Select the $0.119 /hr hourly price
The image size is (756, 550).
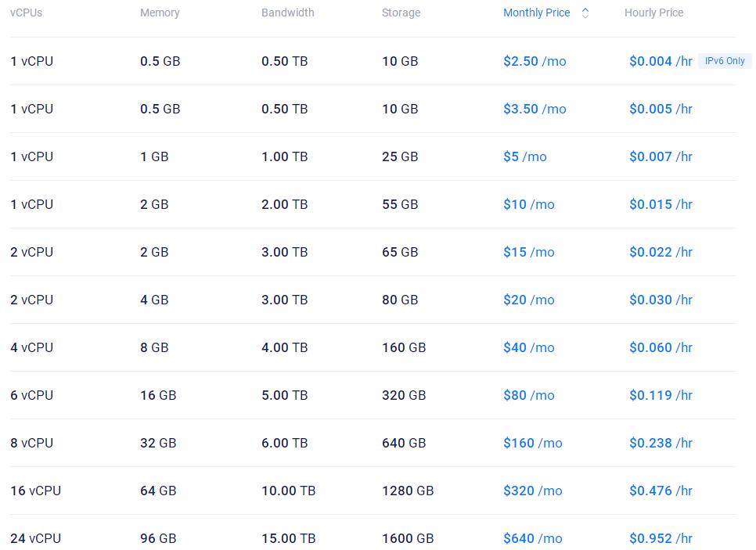tap(661, 395)
